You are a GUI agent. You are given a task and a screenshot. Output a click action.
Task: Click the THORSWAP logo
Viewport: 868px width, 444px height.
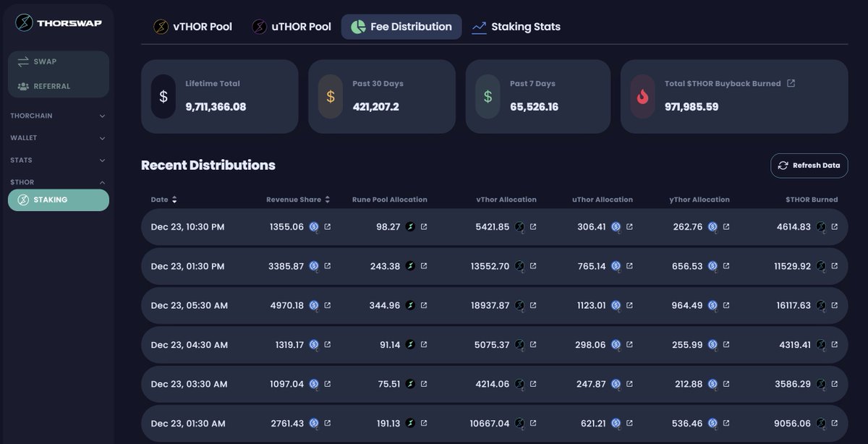click(x=59, y=23)
